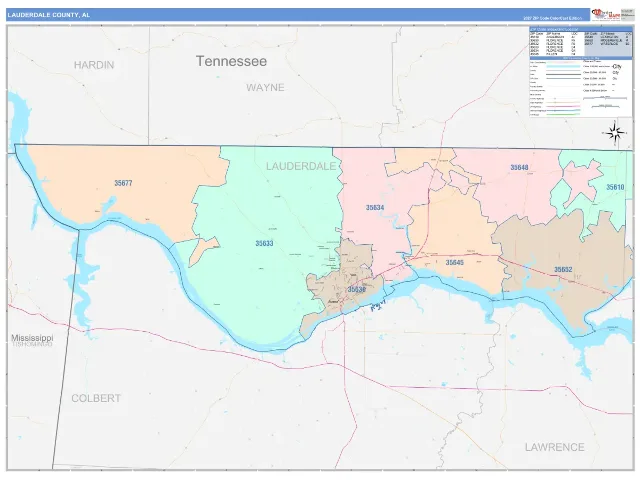Click the distance scale bar in legend

point(605,98)
